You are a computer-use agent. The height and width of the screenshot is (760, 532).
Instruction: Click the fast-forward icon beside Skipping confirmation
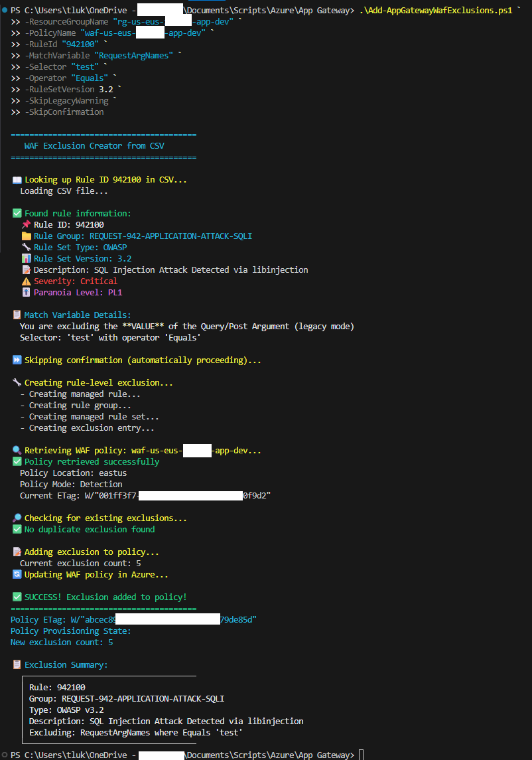point(17,360)
